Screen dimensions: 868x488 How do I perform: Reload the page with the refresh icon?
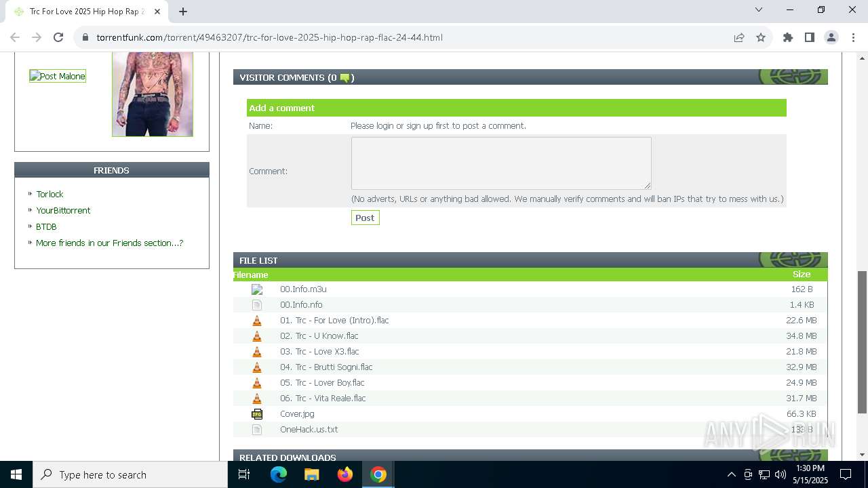[x=58, y=37]
